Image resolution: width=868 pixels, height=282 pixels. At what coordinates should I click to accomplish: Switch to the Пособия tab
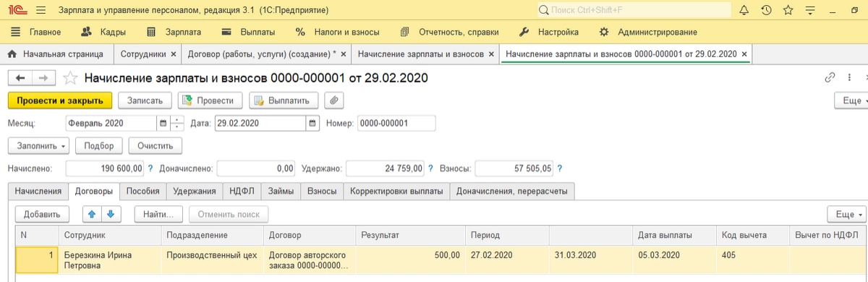143,191
